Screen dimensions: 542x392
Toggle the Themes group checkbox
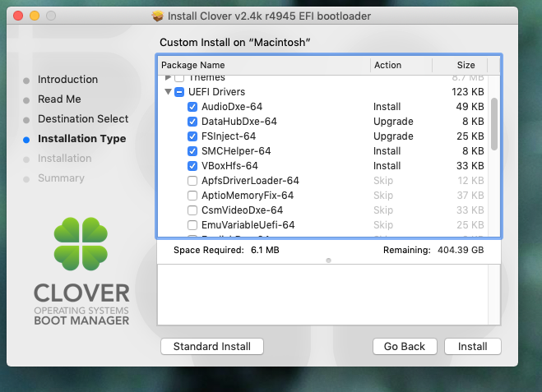click(x=179, y=78)
